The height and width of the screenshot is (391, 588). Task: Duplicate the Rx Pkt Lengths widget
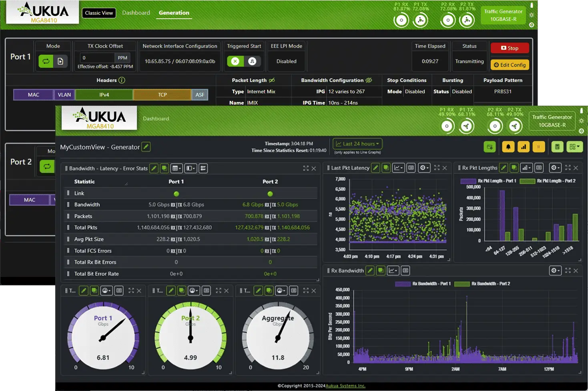pos(514,168)
